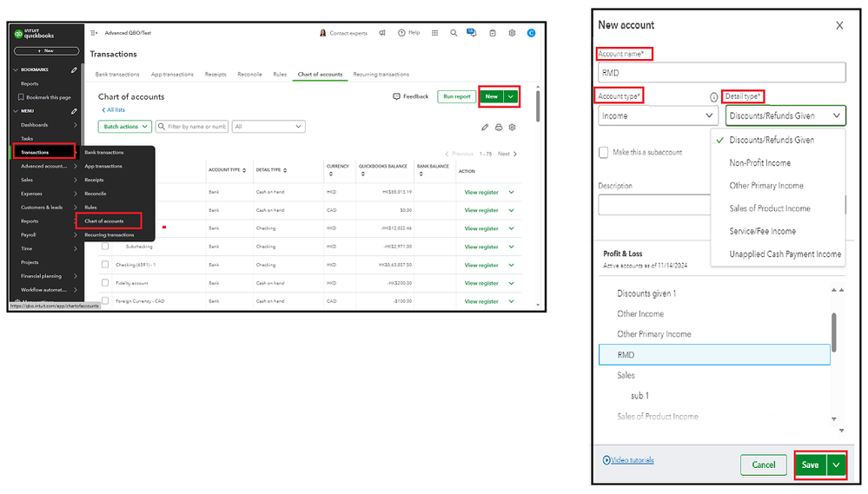The width and height of the screenshot is (868, 494).
Task: Select Sales of Product Income option
Action: 770,208
